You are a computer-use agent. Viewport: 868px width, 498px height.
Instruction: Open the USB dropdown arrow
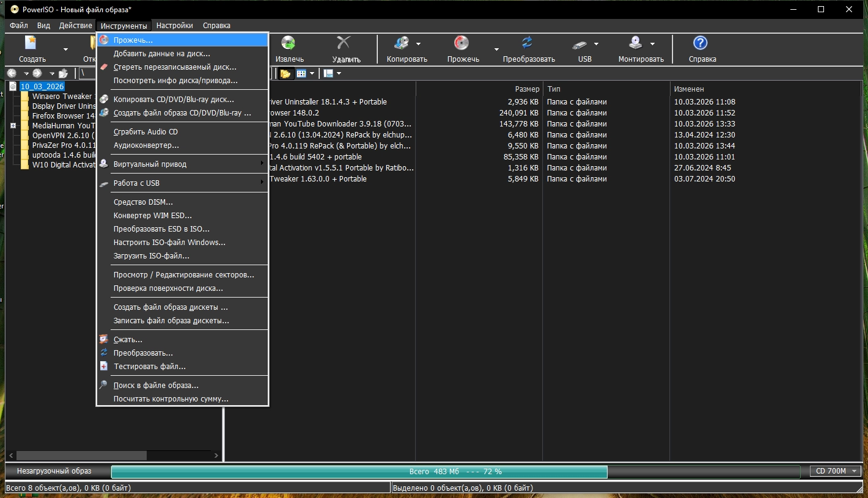[x=596, y=44]
